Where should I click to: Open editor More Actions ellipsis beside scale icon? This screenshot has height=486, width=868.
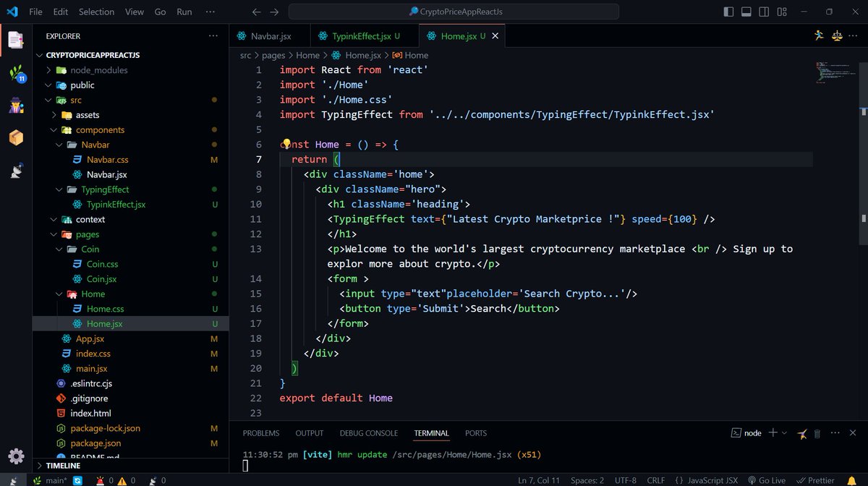point(854,35)
